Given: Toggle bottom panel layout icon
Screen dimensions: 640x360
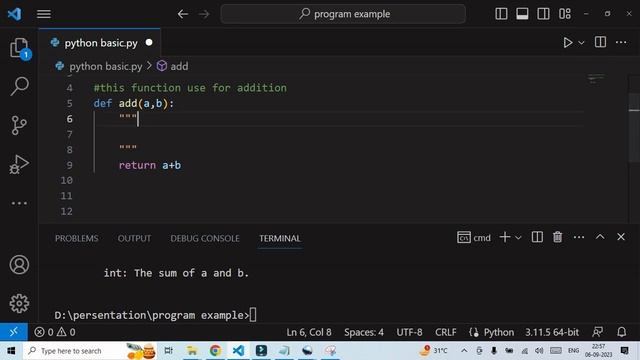Looking at the screenshot, I should [522, 14].
